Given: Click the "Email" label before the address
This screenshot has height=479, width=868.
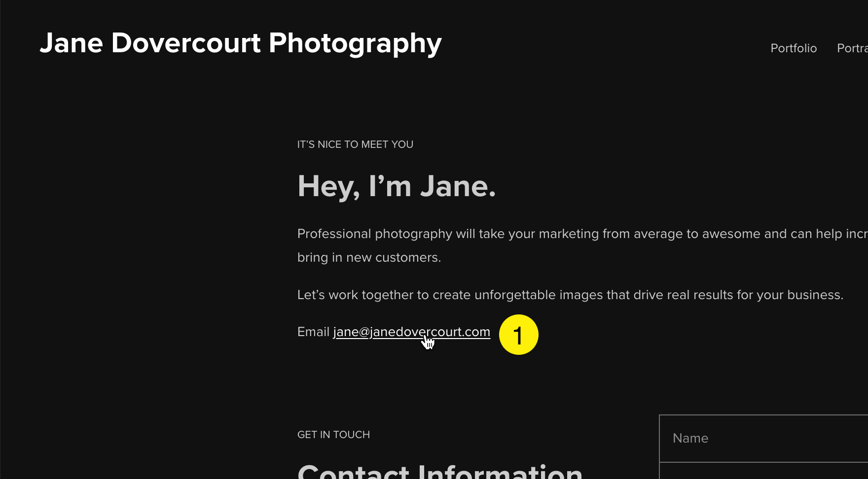Looking at the screenshot, I should coord(313,332).
